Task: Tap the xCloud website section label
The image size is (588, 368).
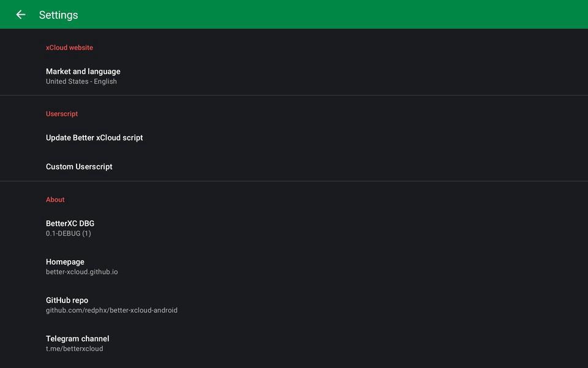Action: pos(69,47)
